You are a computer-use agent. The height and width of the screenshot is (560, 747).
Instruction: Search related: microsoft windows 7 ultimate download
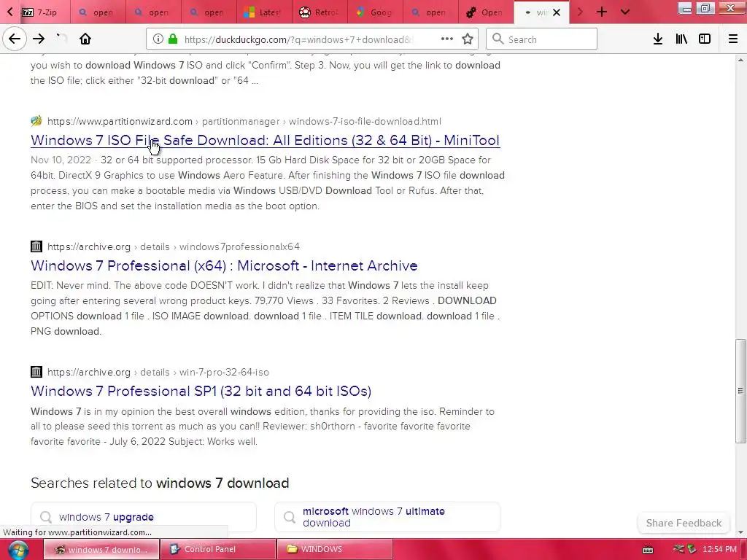[387, 517]
